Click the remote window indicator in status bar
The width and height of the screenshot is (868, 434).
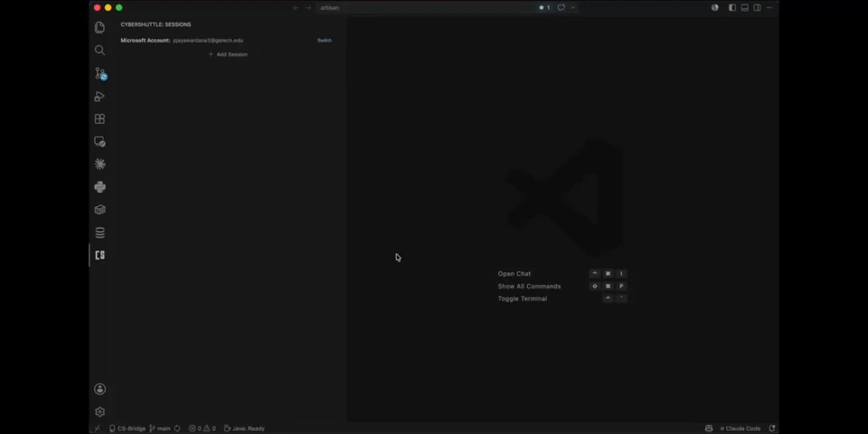pos(98,429)
